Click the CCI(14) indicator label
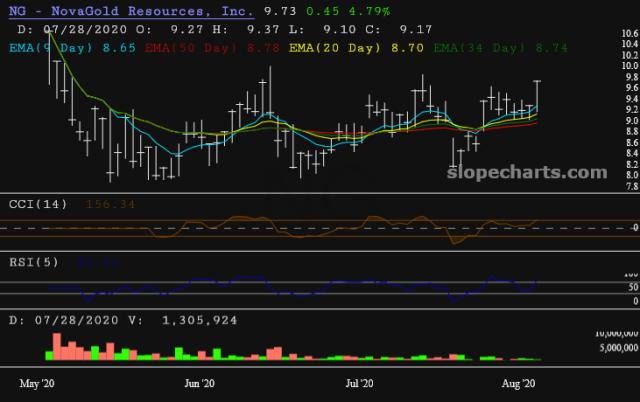The width and height of the screenshot is (640, 402). tap(35, 204)
